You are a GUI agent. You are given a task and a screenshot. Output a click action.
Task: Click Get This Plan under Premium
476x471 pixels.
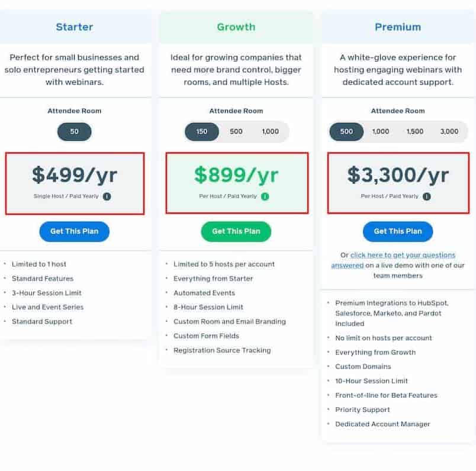[x=398, y=231]
